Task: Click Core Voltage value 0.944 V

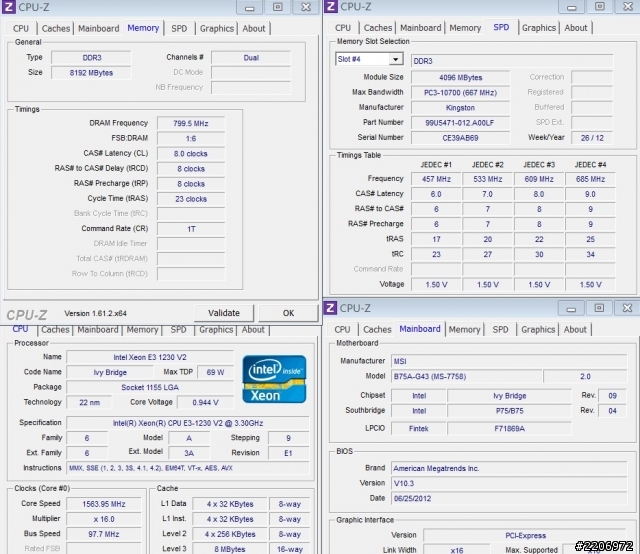Action: [x=205, y=402]
